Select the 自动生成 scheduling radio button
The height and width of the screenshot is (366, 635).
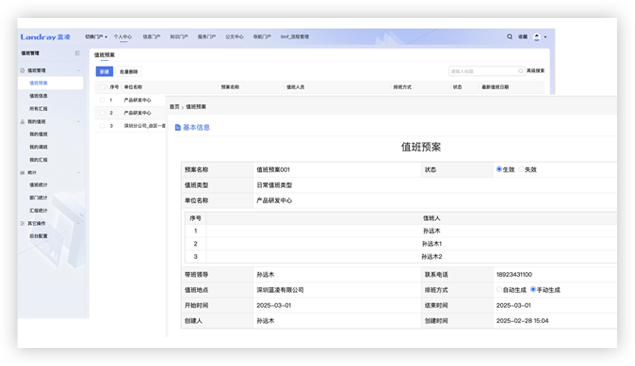pos(499,289)
